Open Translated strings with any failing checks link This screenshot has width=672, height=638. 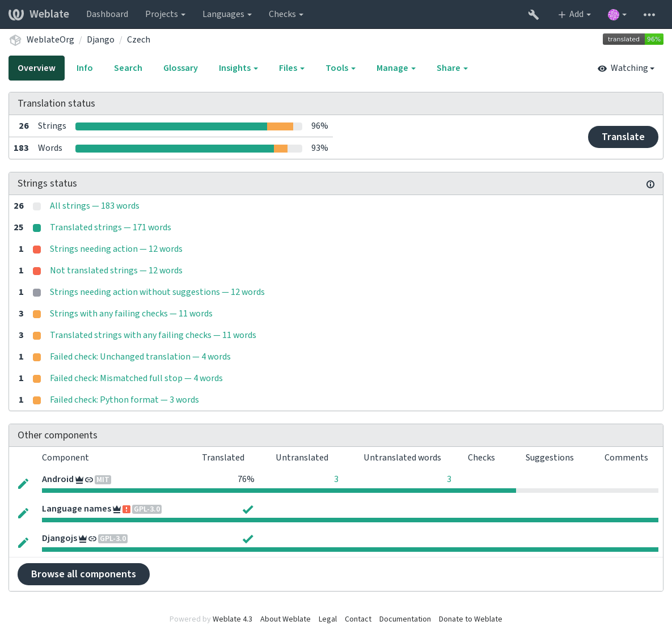(153, 335)
